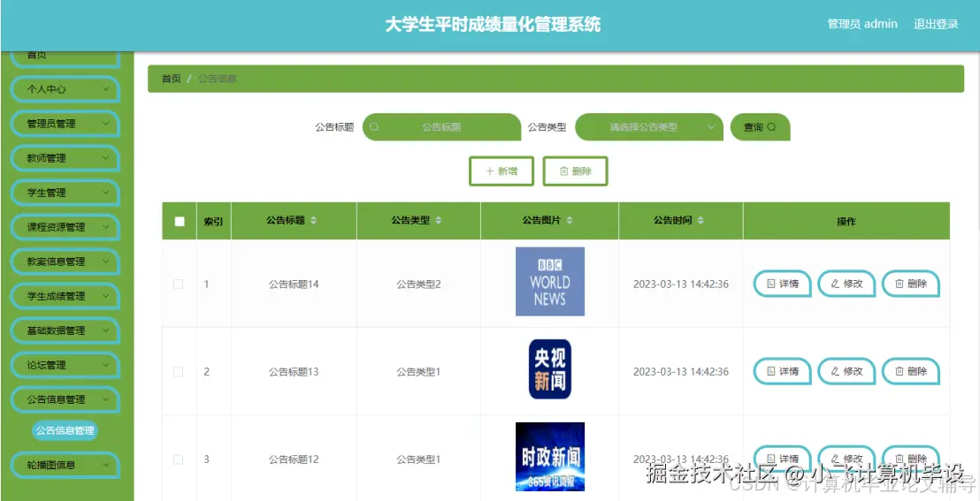This screenshot has height=501, width=980.
Task: Click the plus icon of 新增 button
Action: [x=490, y=171]
